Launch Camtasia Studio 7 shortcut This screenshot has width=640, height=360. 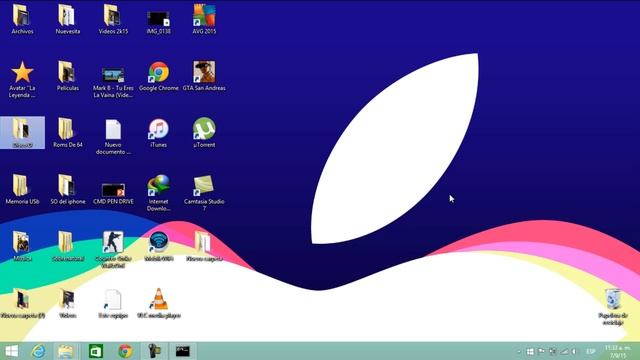tap(204, 193)
